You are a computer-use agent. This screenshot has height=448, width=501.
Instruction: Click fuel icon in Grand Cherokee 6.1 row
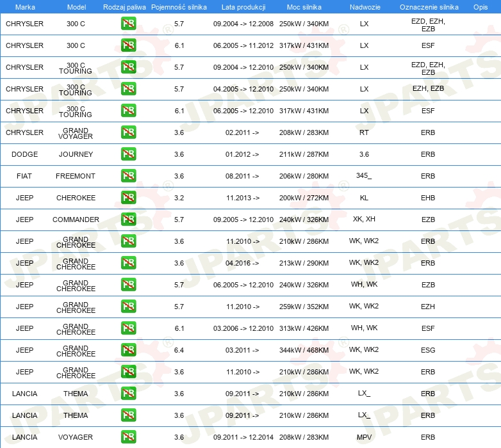click(x=128, y=328)
